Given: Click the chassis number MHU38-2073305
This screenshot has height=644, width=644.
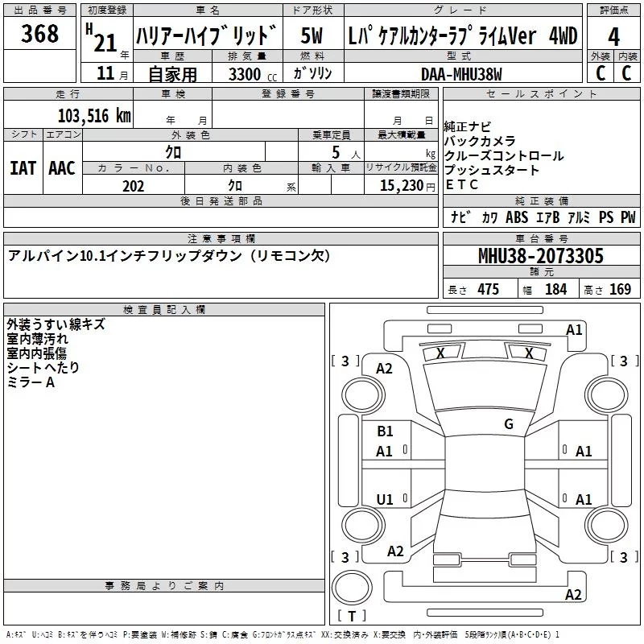Looking at the screenshot, I should point(541,255).
